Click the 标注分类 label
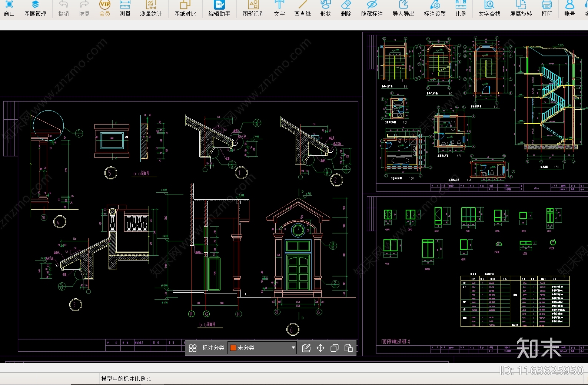The height and width of the screenshot is (385, 588). point(213,348)
